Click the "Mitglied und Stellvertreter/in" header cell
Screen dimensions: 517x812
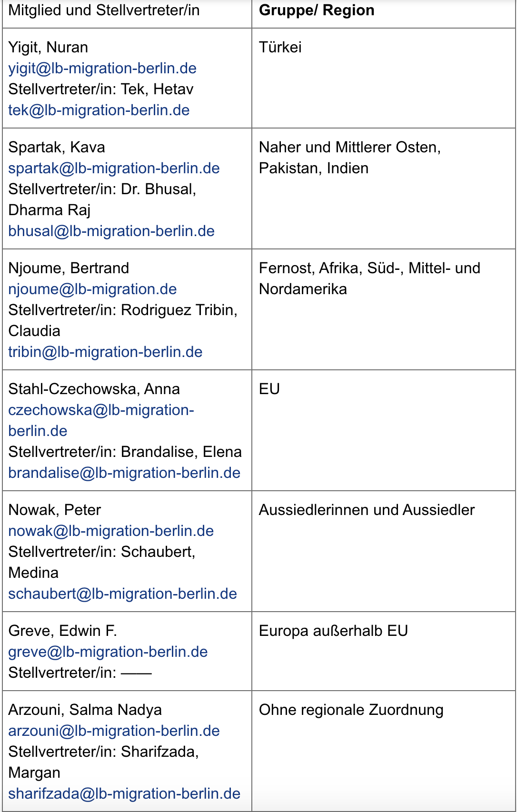[x=104, y=10]
